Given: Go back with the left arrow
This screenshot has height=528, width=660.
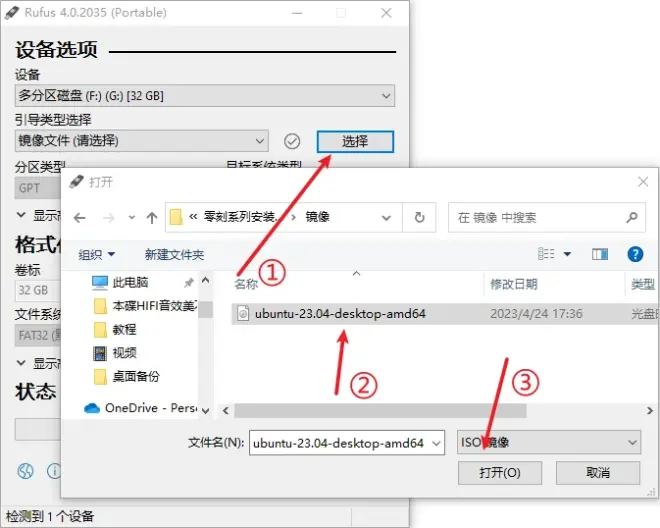Looking at the screenshot, I should pos(80,218).
